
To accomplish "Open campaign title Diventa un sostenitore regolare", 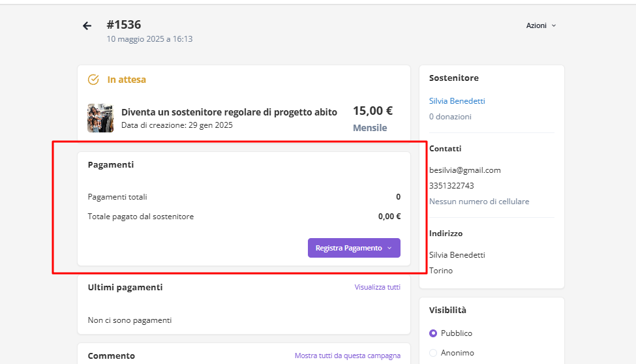I will click(x=229, y=112).
